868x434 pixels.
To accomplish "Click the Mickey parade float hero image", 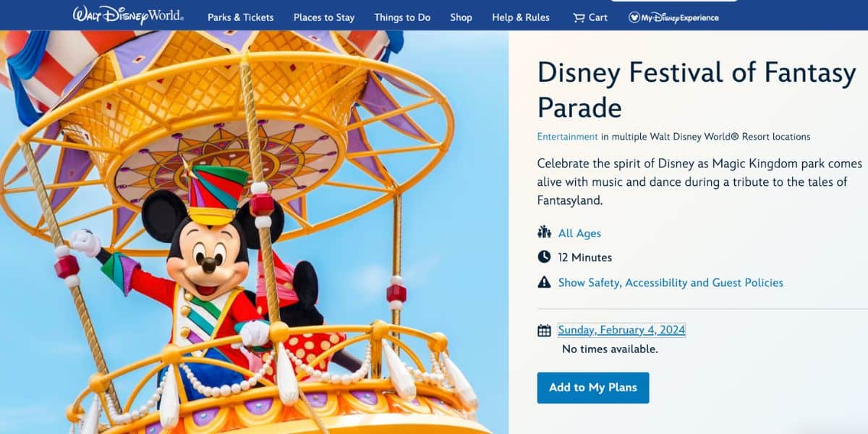I will [x=254, y=232].
